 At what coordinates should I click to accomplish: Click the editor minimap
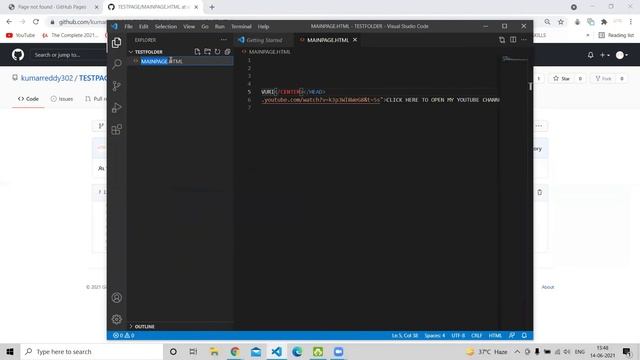[515, 60]
